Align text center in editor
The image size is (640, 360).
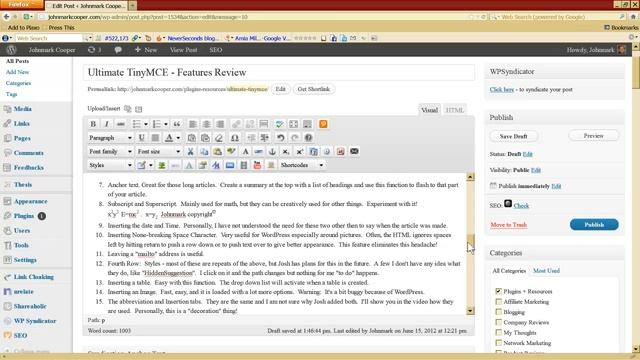[207, 124]
